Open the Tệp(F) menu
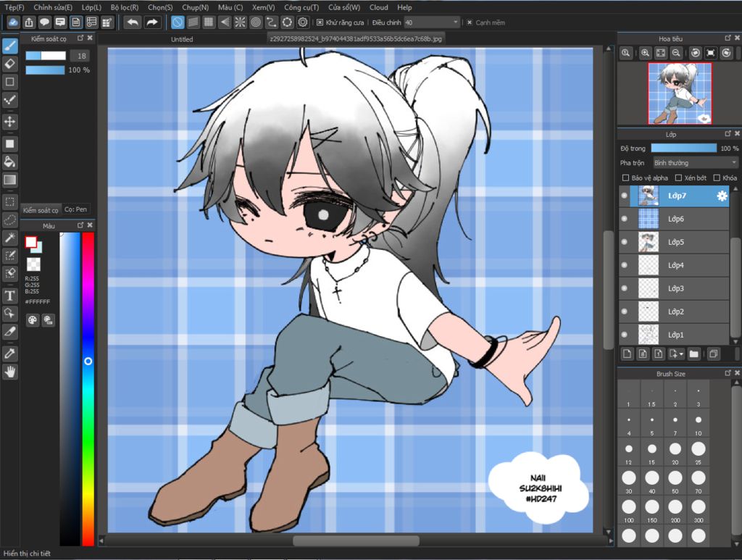Viewport: 742px width, 560px height. [14, 7]
